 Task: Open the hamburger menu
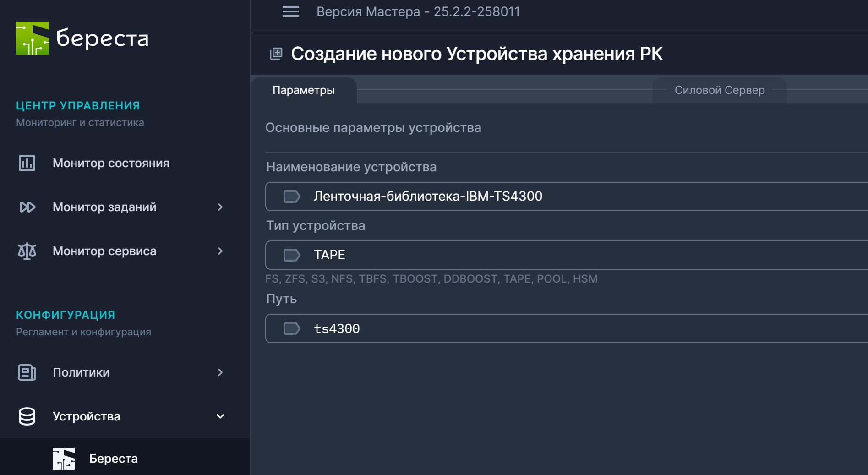pyautogui.click(x=290, y=11)
